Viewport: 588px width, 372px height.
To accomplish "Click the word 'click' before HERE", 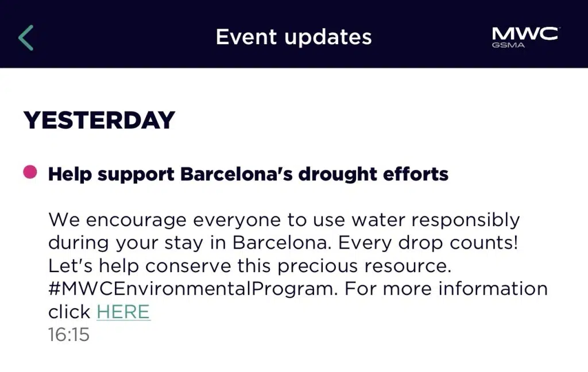I will pos(69,312).
